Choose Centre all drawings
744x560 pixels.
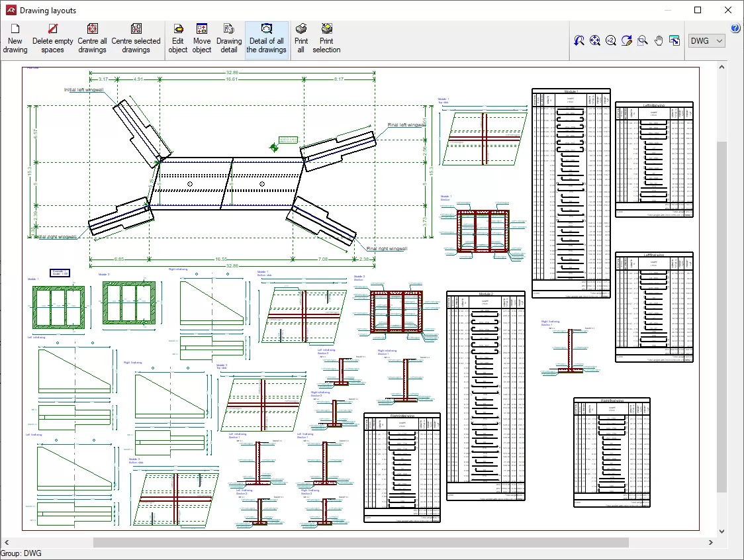[92, 40]
